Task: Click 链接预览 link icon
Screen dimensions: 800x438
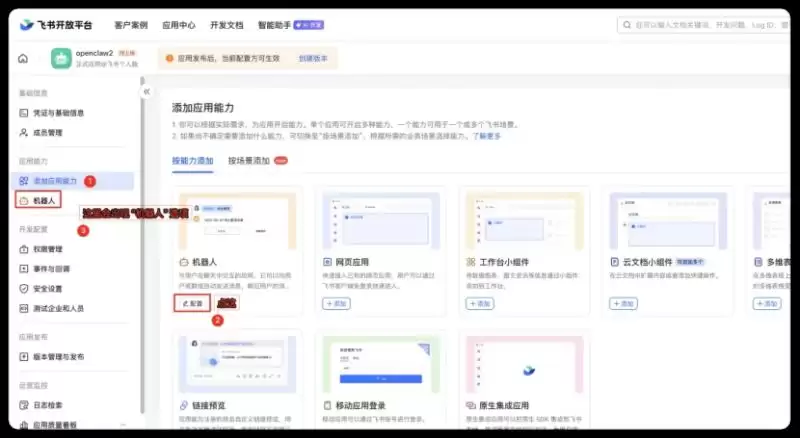Action: [184, 406]
